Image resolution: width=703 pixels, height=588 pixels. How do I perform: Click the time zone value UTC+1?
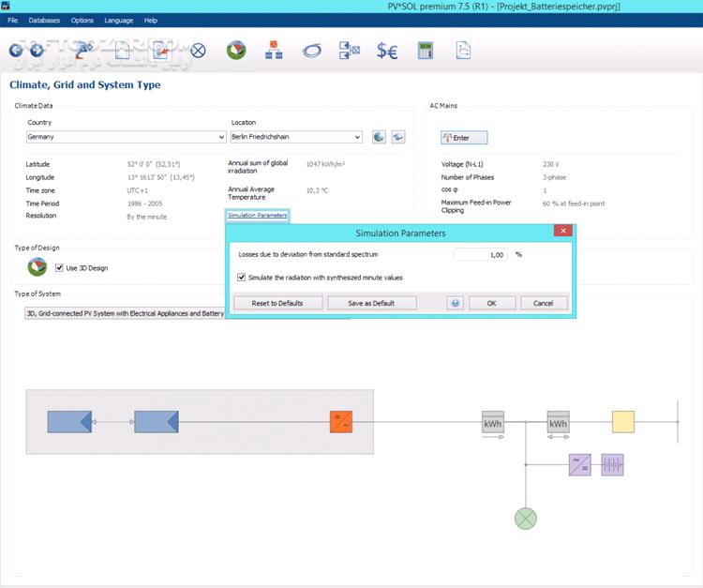(137, 190)
